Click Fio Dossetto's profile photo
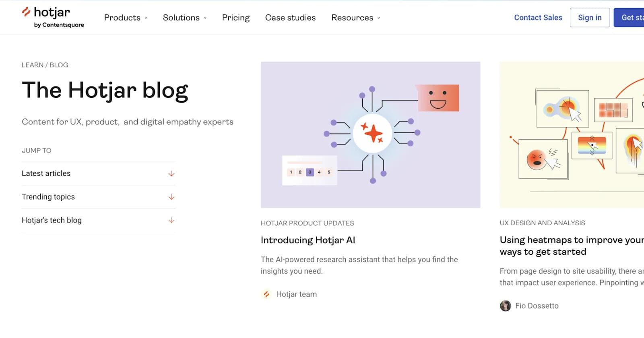The image size is (644, 338). pos(506,306)
